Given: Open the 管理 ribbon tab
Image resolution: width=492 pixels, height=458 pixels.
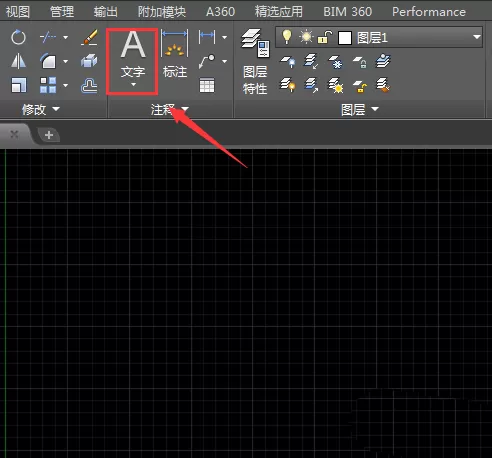Looking at the screenshot, I should (x=62, y=12).
